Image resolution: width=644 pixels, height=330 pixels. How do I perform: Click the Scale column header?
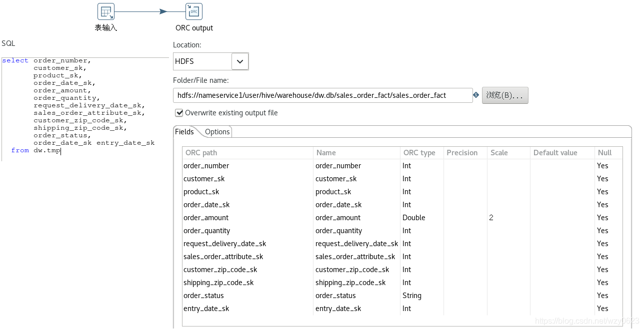click(x=508, y=153)
